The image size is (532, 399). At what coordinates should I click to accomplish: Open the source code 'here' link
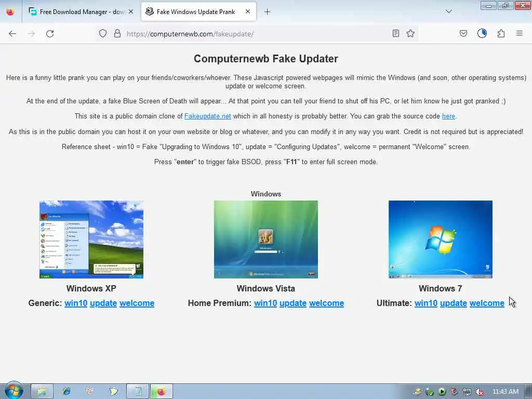(448, 116)
